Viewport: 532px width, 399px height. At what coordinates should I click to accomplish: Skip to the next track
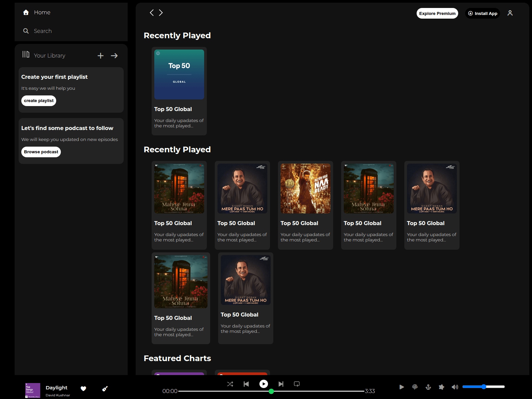[281, 384]
